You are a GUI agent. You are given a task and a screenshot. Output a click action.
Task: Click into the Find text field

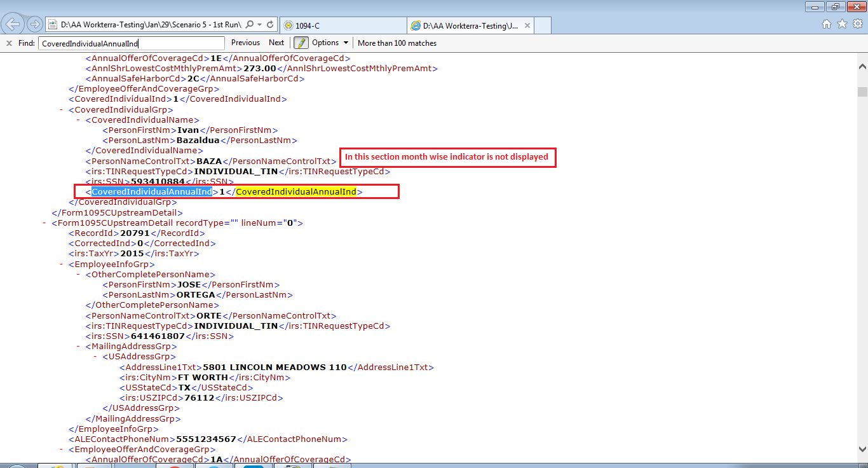click(131, 43)
